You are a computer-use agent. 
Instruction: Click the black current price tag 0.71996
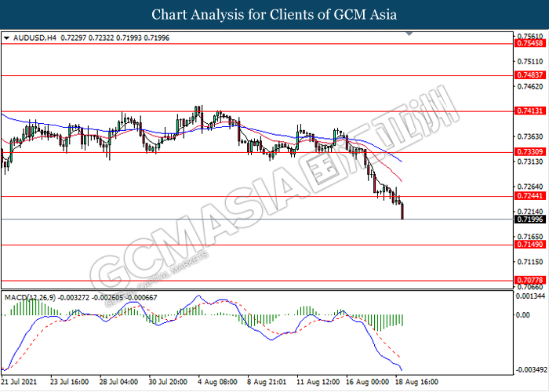(x=530, y=220)
